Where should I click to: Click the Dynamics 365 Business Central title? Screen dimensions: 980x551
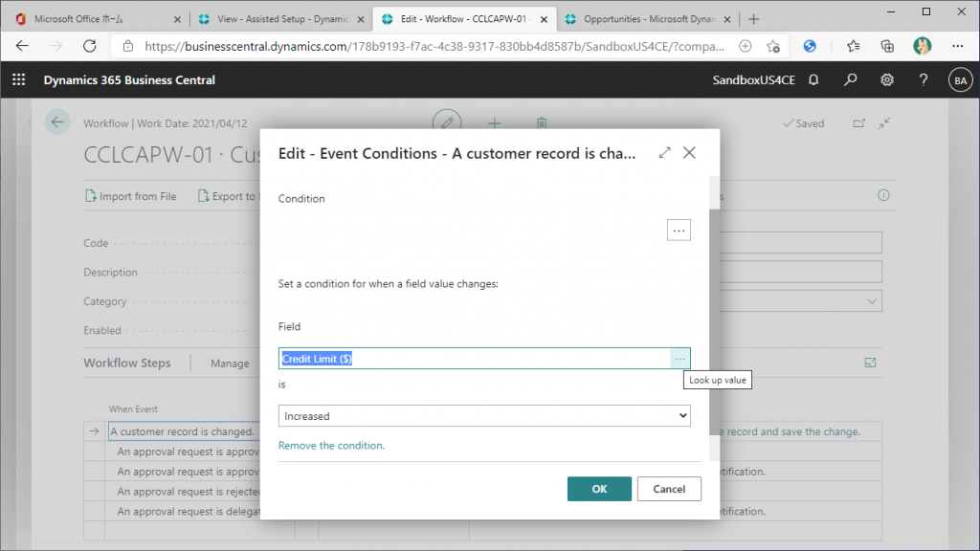point(129,80)
